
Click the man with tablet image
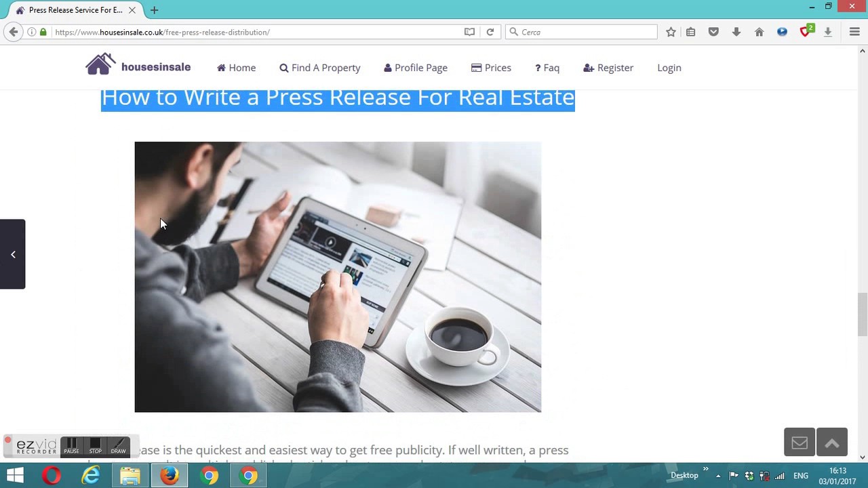[x=338, y=277]
